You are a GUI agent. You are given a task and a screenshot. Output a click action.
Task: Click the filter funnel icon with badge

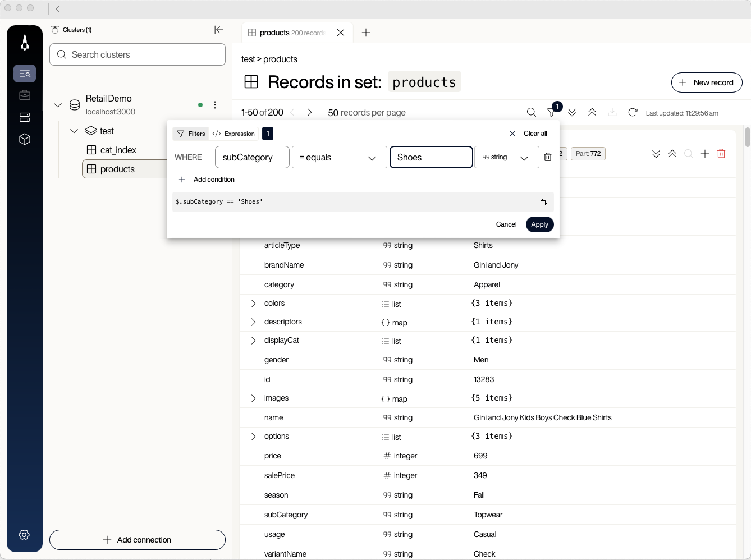click(x=551, y=112)
